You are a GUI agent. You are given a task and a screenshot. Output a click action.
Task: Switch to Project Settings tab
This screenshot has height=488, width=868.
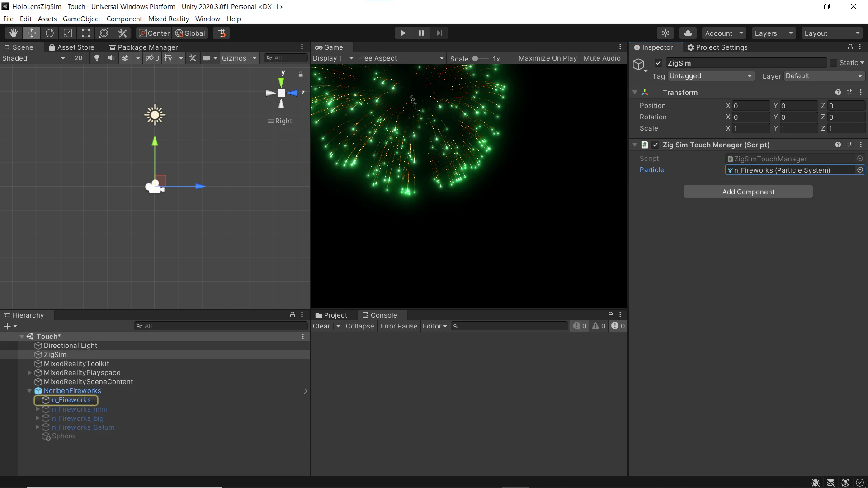coord(717,47)
